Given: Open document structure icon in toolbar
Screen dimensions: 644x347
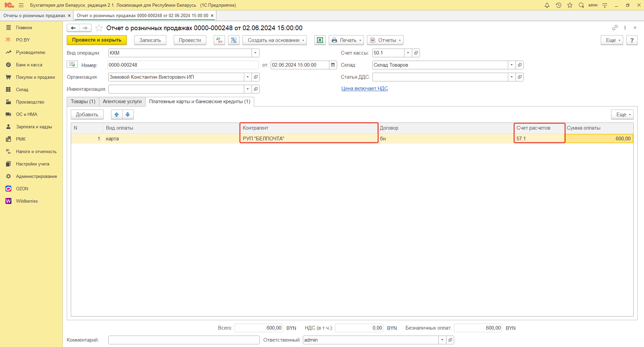Looking at the screenshot, I should pos(234,40).
